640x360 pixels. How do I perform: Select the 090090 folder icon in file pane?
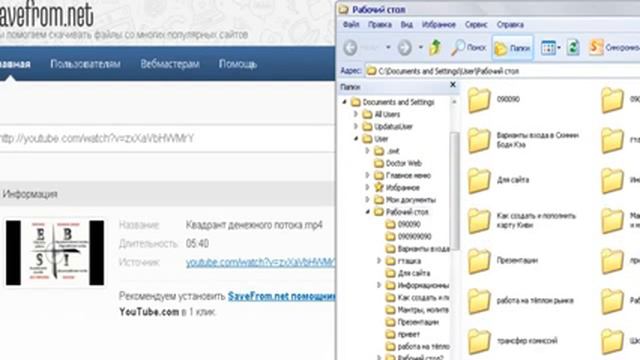tap(479, 100)
